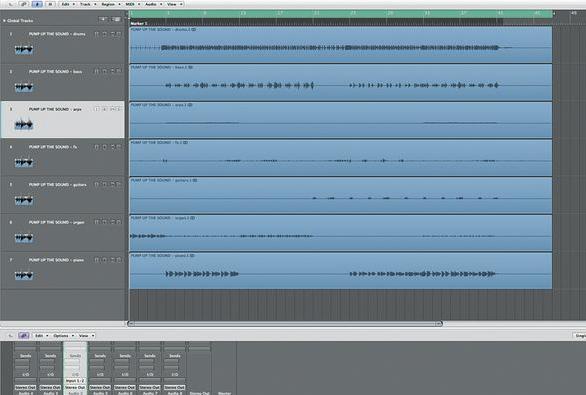Click the first channel's Stereo Out slot
Image resolution: width=586 pixels, height=395 pixels.
(25, 388)
